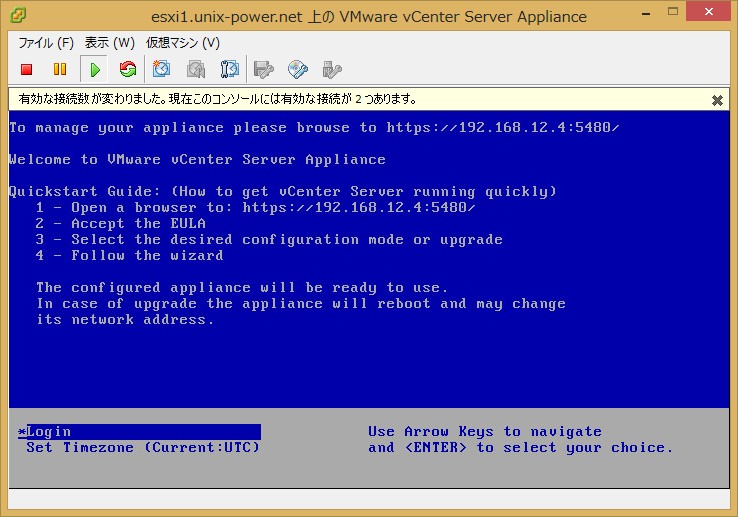Power on the VM with green play icon
This screenshot has height=517, width=738.
click(x=95, y=70)
